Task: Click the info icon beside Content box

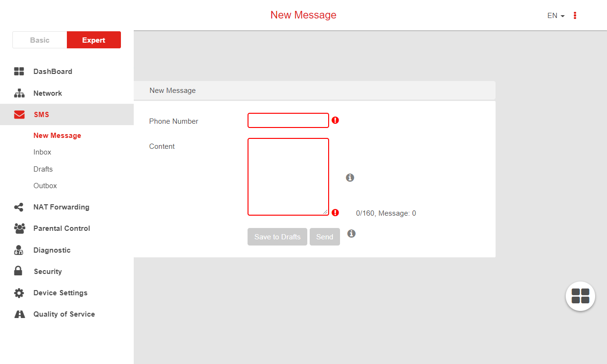Action: [x=350, y=177]
